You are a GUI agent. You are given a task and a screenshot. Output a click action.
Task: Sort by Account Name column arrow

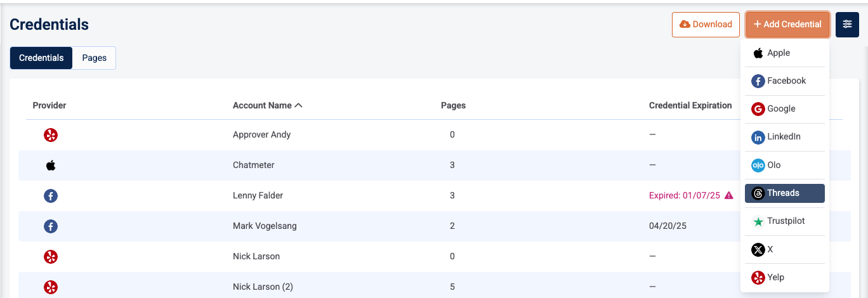point(299,106)
